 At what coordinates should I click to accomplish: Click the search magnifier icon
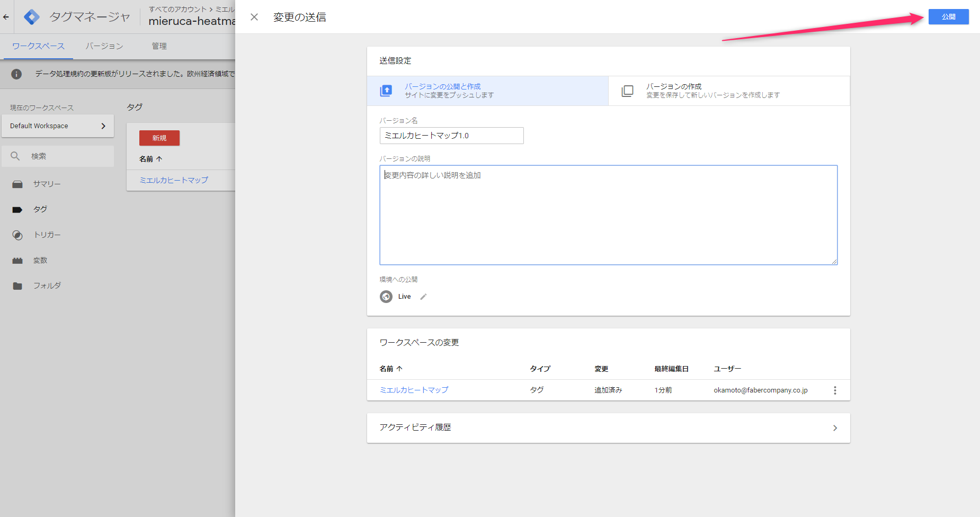coord(15,156)
